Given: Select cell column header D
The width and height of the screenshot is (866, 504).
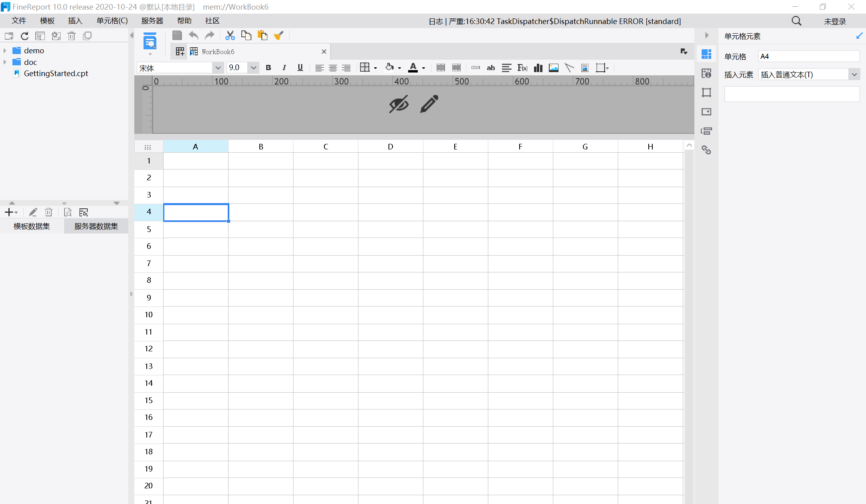Looking at the screenshot, I should click(x=391, y=147).
